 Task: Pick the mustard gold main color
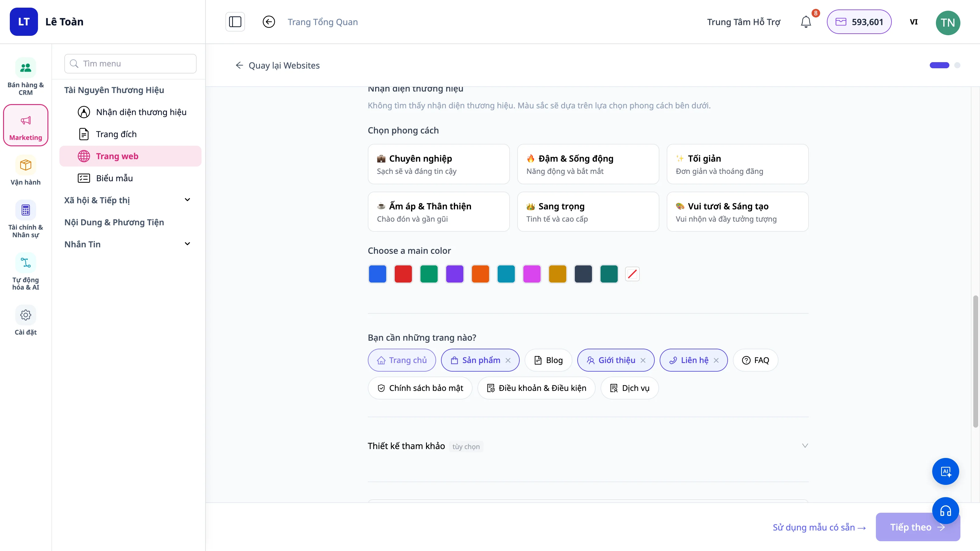557,274
